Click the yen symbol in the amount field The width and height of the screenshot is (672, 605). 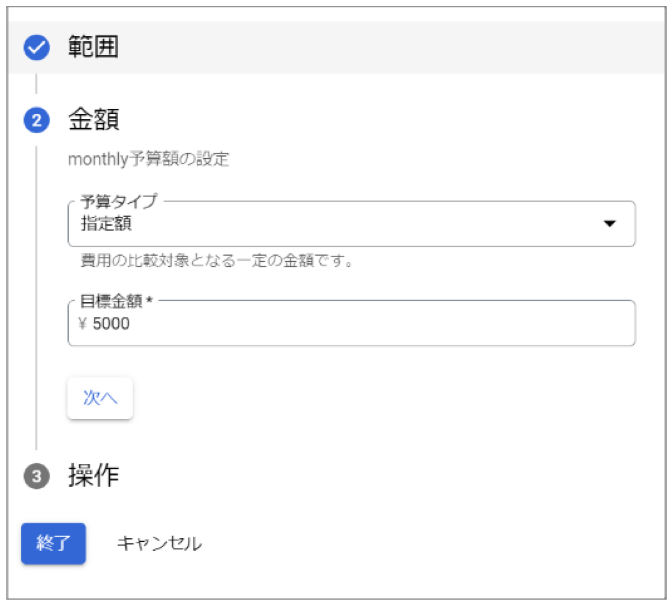click(x=82, y=324)
